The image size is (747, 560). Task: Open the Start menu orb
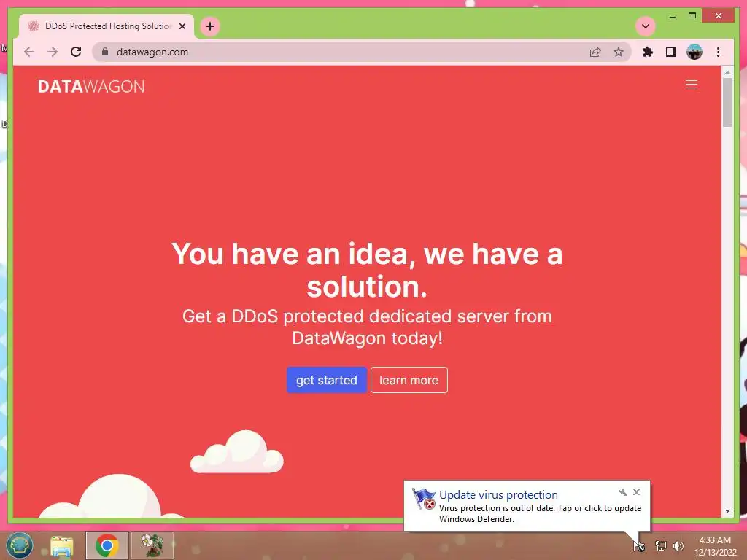click(x=20, y=545)
